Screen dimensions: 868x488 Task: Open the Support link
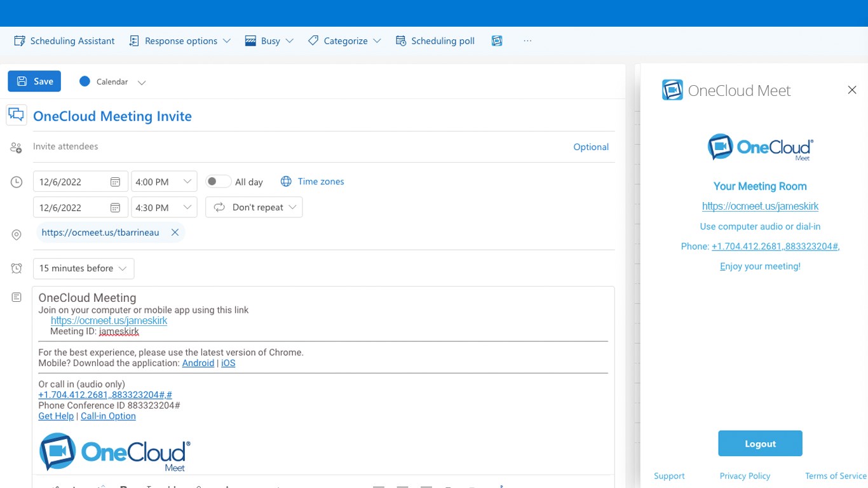click(669, 476)
